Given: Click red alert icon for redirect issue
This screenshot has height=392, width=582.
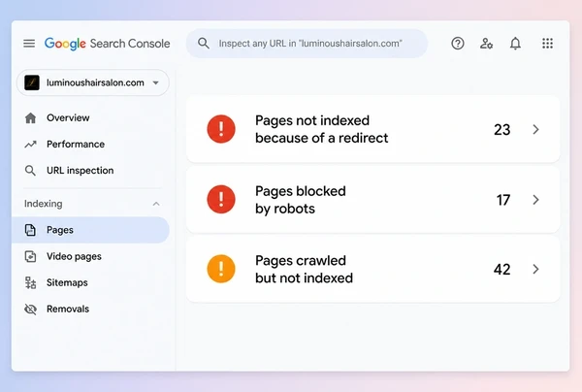Looking at the screenshot, I should click(221, 129).
